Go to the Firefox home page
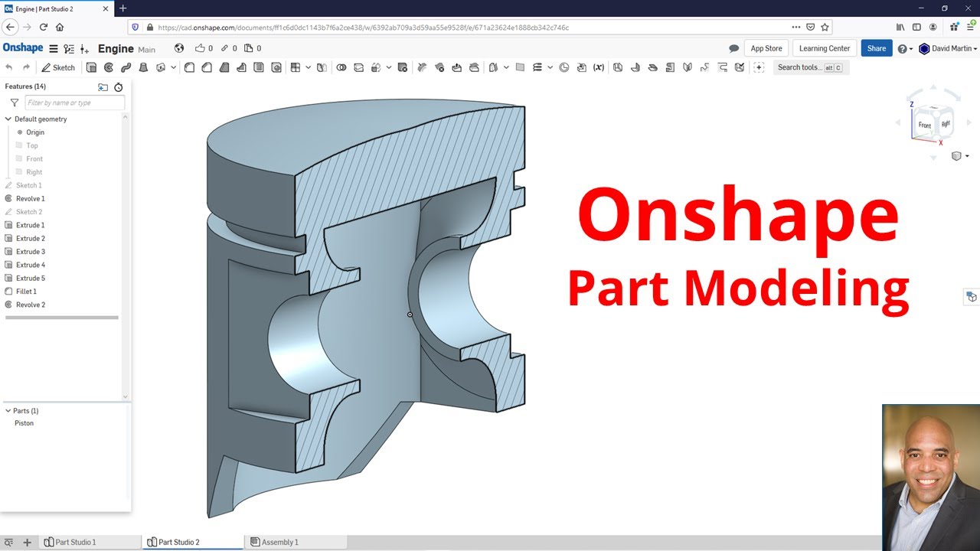The height and width of the screenshot is (551, 980). (60, 27)
